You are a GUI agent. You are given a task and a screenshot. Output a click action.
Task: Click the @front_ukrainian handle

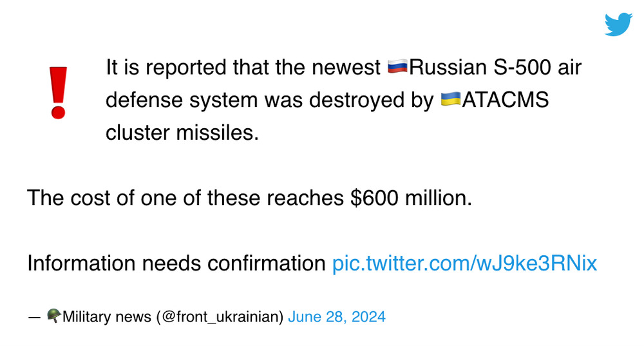click(218, 316)
